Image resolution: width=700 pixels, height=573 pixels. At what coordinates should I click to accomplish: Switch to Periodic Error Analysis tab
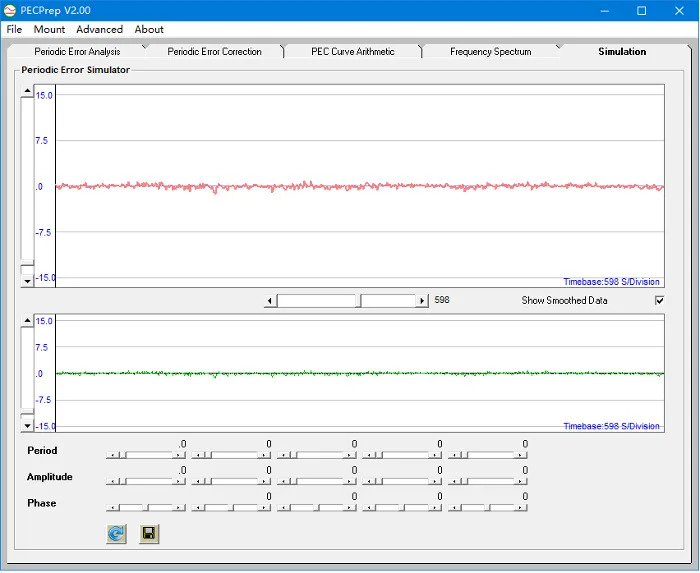(77, 52)
